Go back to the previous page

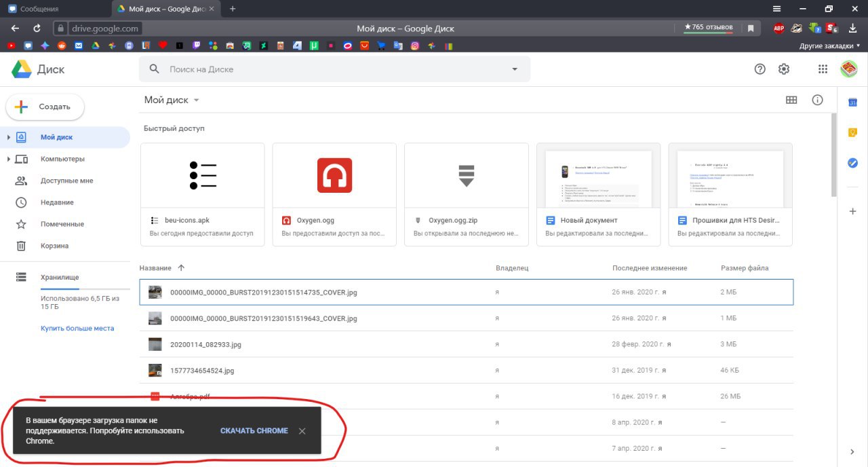[15, 29]
